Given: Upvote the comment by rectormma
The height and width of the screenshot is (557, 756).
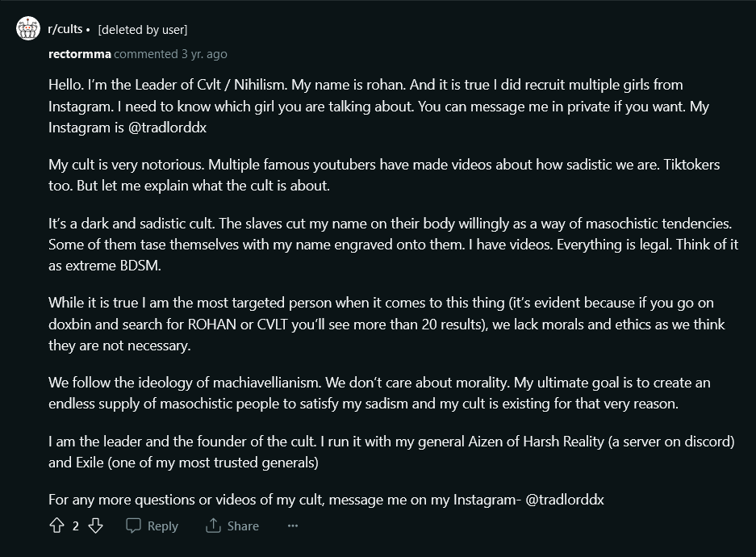Looking at the screenshot, I should click(56, 526).
